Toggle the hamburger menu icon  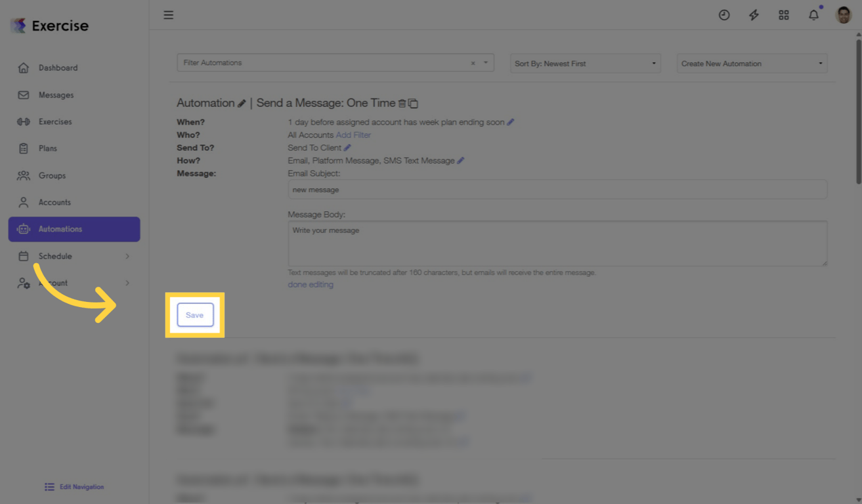coord(169,15)
